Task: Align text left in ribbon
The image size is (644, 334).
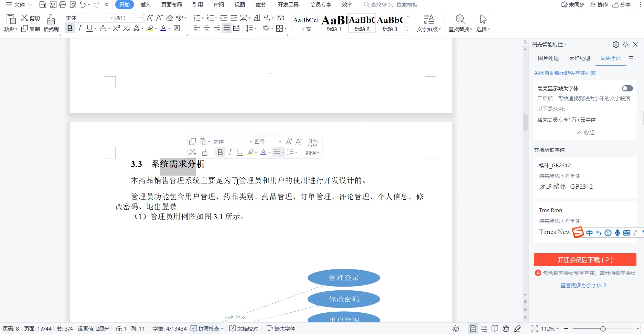Action: [x=197, y=29]
